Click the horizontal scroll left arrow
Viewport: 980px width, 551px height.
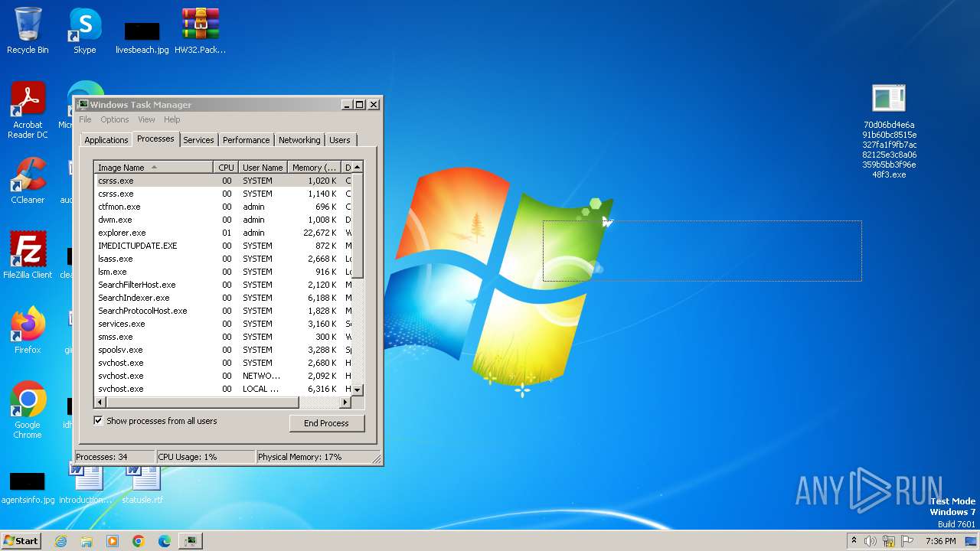click(100, 402)
